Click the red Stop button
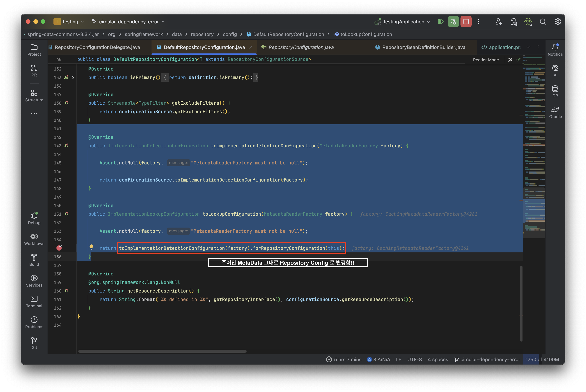586x392 pixels. [x=466, y=22]
